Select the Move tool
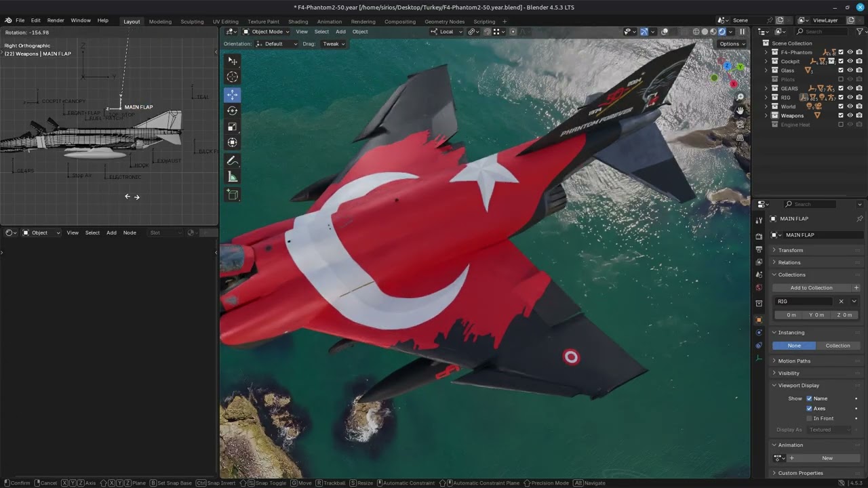 click(233, 95)
